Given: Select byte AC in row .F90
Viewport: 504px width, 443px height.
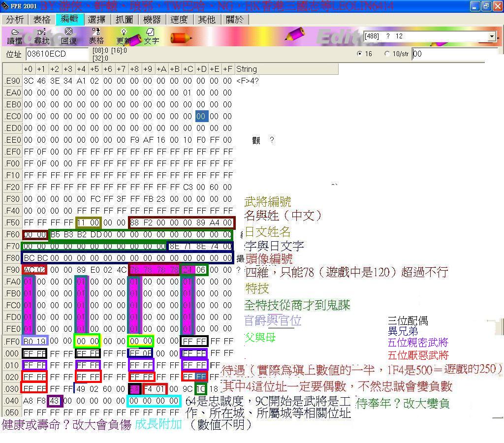Looking at the screenshot, I should 28,270.
